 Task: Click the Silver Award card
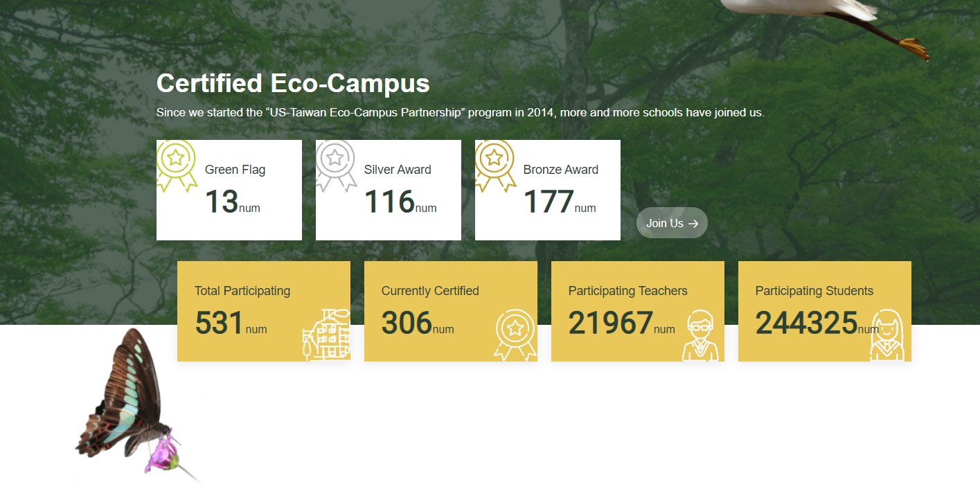388,189
